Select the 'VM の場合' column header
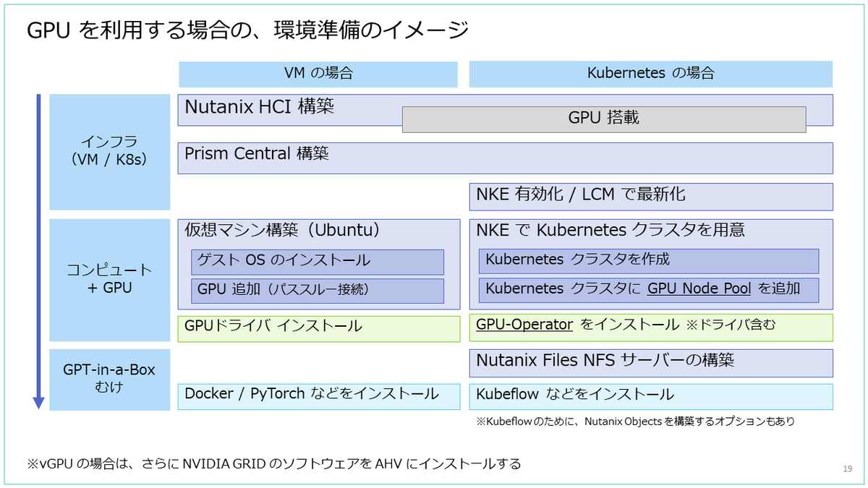 click(318, 74)
